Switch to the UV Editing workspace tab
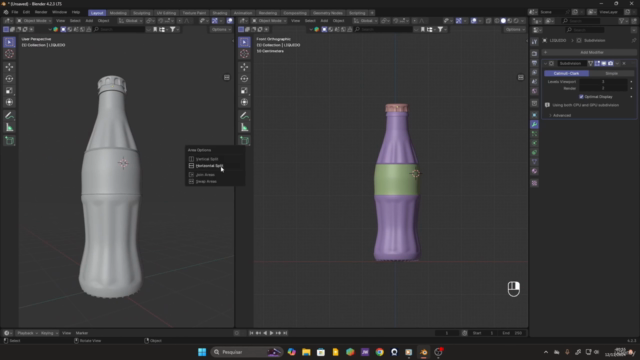 tap(166, 13)
